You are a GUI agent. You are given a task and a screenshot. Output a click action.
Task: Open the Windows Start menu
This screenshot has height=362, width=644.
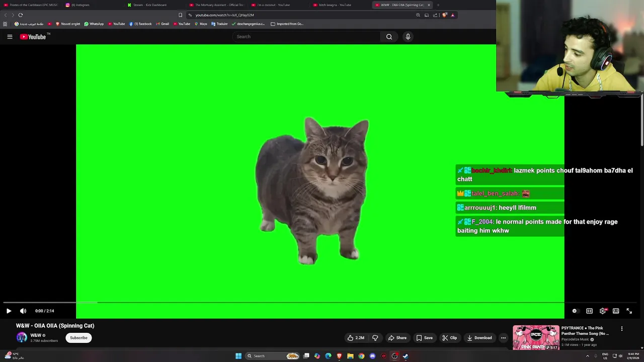[238, 356]
